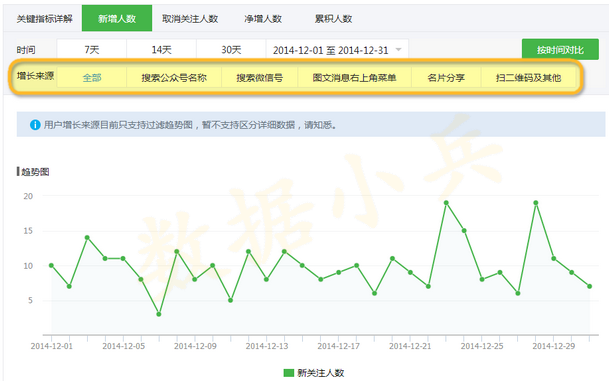The height and width of the screenshot is (381, 609).
Task: Filter growth source by 搜索公众号名称
Action: pos(174,78)
